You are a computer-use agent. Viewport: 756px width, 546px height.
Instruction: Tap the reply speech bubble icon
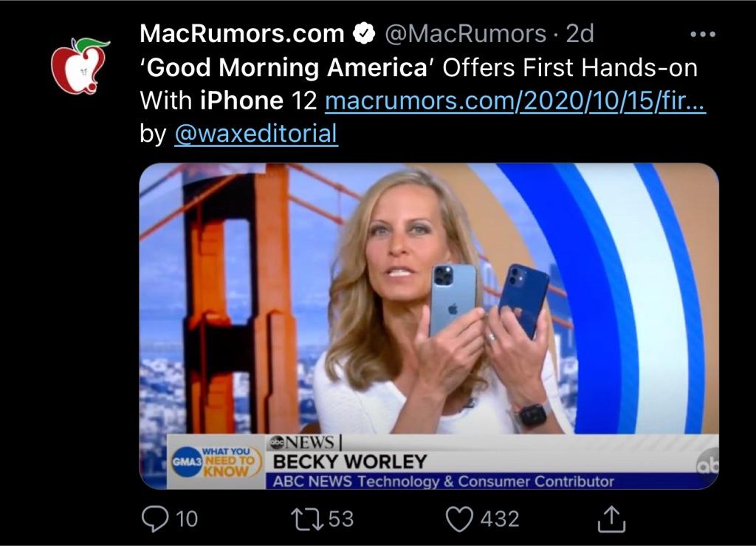[x=155, y=519]
